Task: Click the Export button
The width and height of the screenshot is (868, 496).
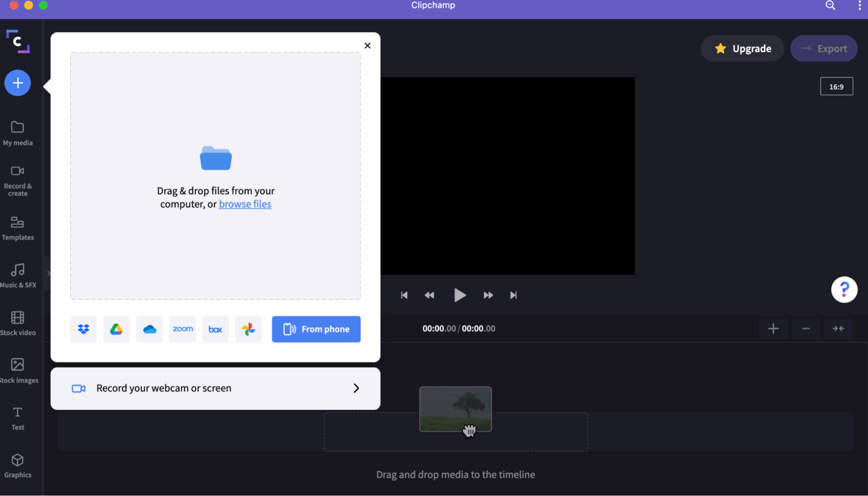Action: [x=825, y=48]
